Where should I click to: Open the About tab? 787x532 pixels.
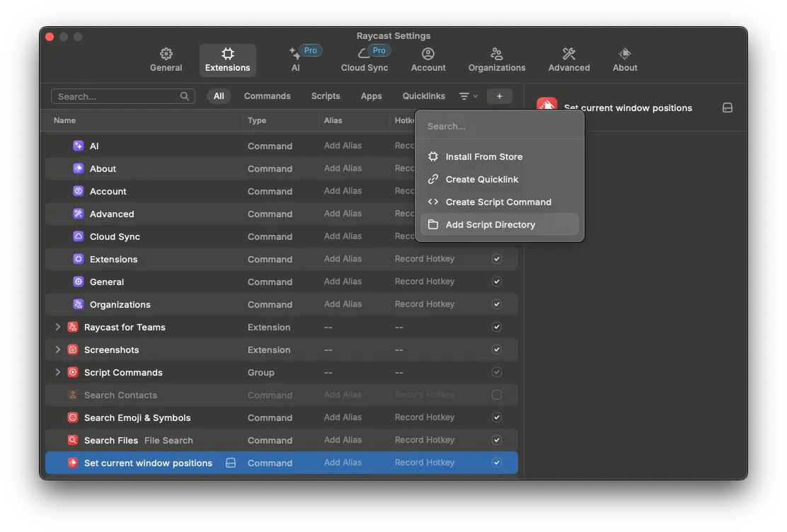(x=625, y=60)
